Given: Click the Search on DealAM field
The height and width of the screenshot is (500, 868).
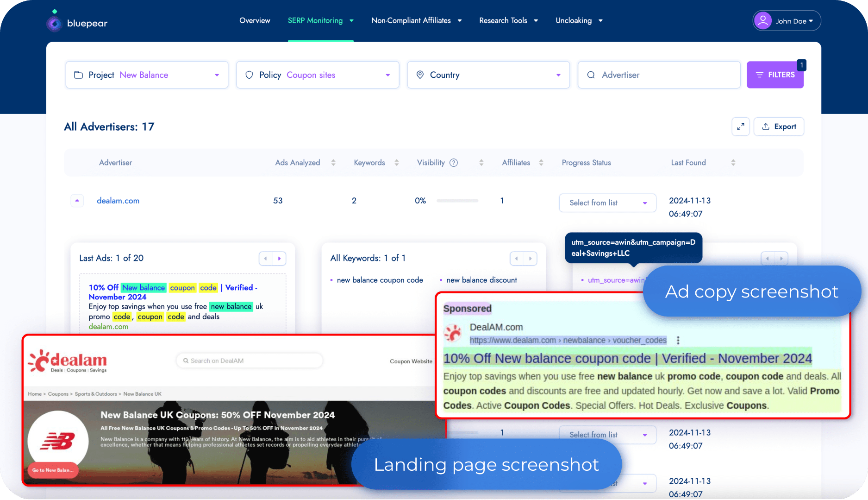Looking at the screenshot, I should (x=250, y=361).
